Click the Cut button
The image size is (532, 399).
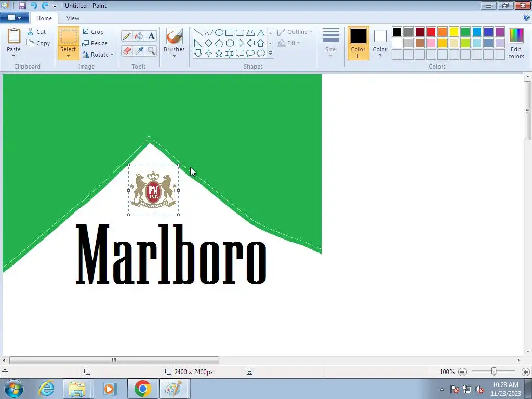pyautogui.click(x=37, y=32)
